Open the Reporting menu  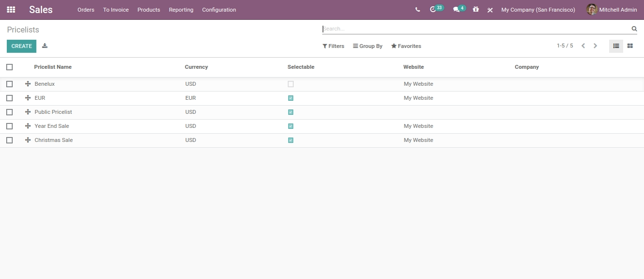point(181,10)
